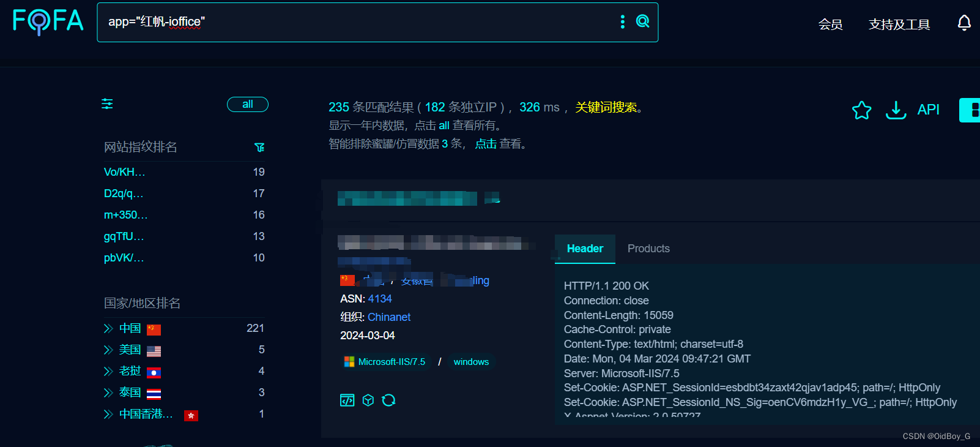980x447 pixels.
Task: Click ASN number 4134
Action: tap(380, 299)
